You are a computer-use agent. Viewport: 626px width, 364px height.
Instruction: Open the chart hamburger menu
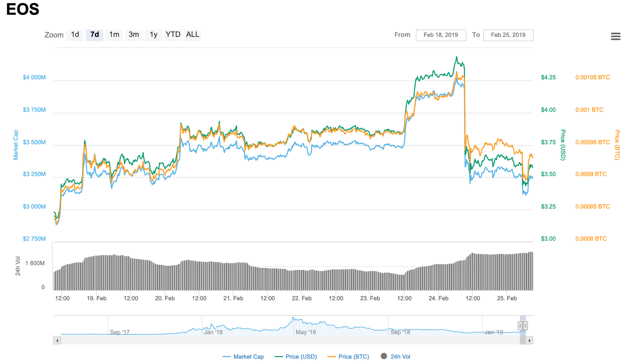(x=616, y=36)
